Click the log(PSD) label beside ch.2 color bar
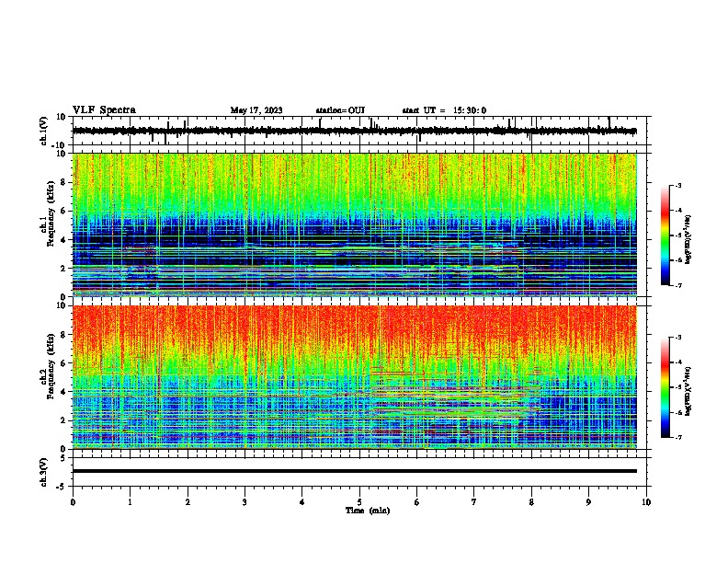 pyautogui.click(x=688, y=392)
